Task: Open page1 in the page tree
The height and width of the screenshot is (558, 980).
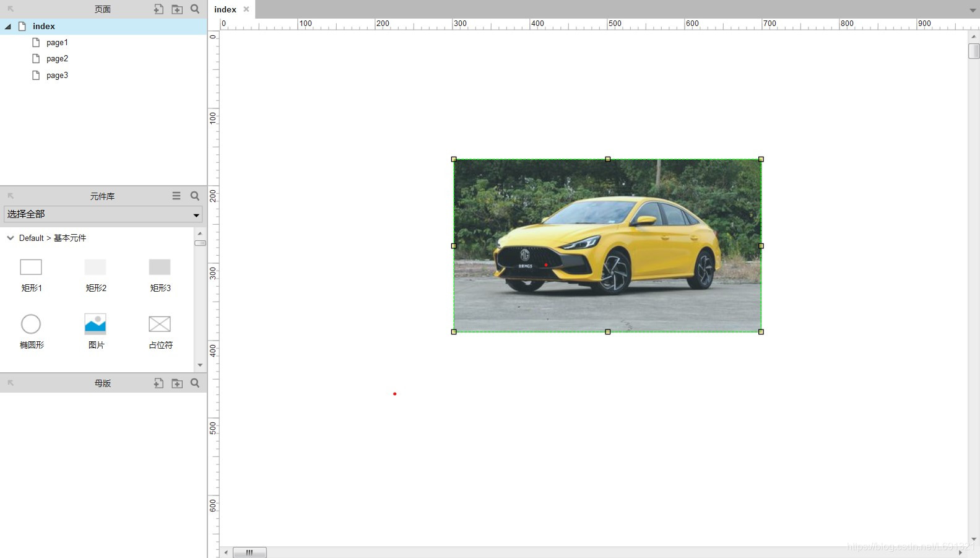Action: pyautogui.click(x=57, y=42)
